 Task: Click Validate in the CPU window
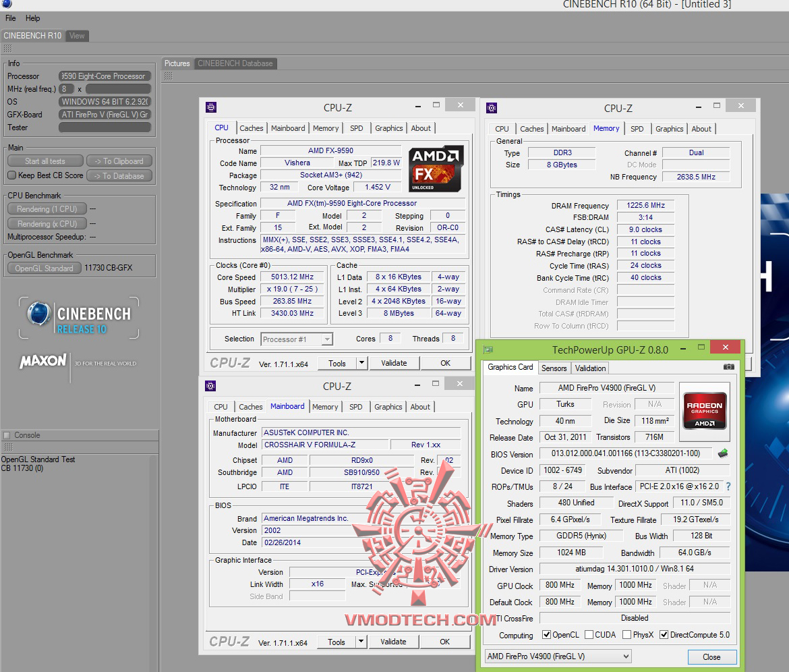coord(394,363)
